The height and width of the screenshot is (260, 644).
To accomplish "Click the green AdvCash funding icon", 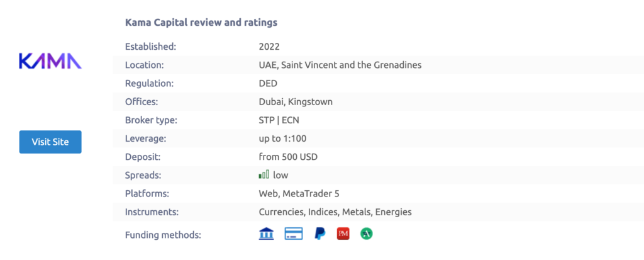I will click(x=367, y=234).
